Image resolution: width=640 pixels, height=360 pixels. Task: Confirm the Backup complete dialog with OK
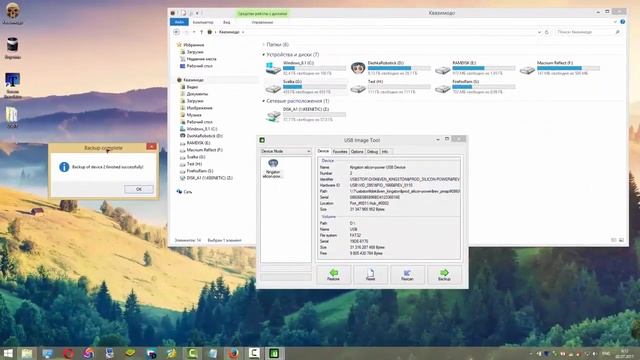(139, 189)
